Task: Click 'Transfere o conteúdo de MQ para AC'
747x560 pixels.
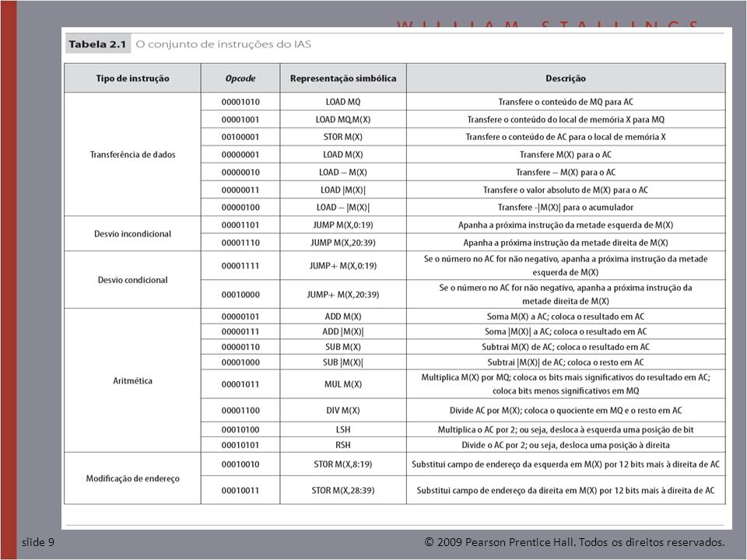Action: [x=566, y=102]
